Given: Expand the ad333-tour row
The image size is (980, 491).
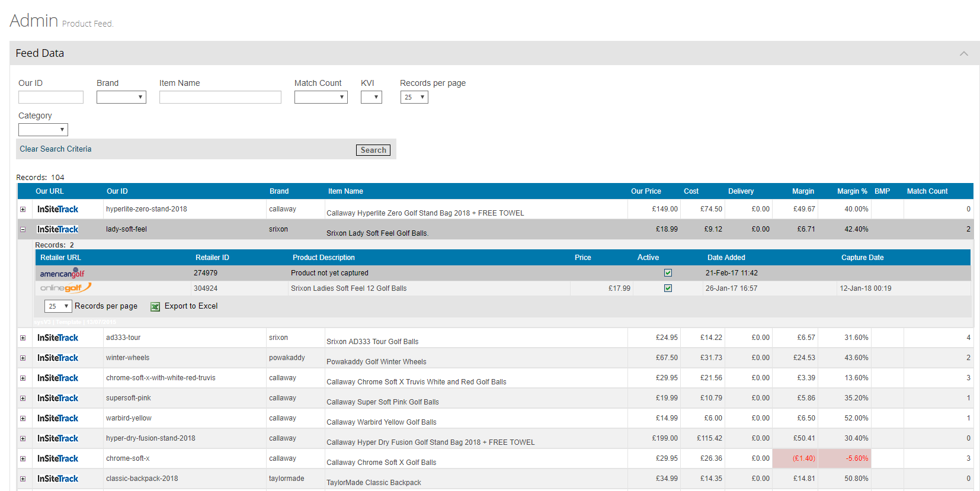Looking at the screenshot, I should pyautogui.click(x=23, y=338).
